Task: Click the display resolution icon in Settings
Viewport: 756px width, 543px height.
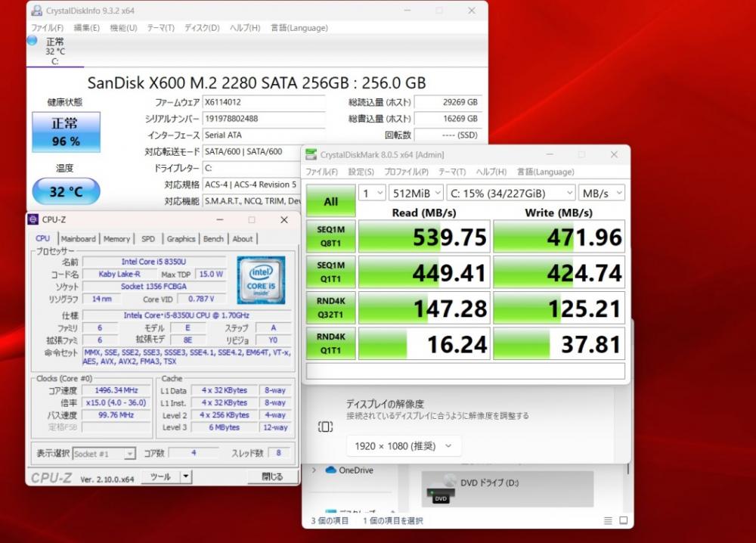Action: 325,427
